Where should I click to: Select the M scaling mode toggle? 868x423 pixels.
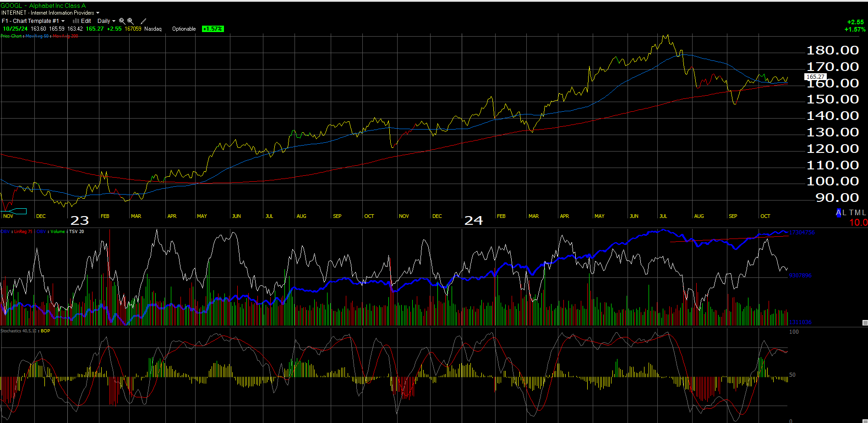tap(858, 213)
